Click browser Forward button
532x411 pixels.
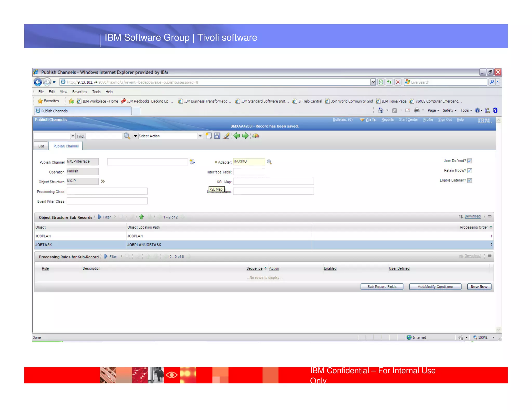pyautogui.click(x=47, y=82)
